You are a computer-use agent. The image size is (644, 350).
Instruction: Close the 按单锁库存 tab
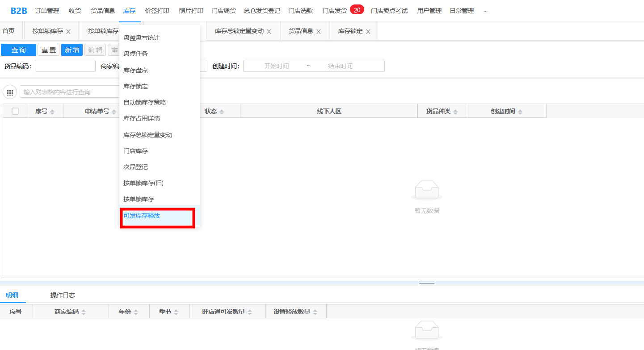(68, 32)
